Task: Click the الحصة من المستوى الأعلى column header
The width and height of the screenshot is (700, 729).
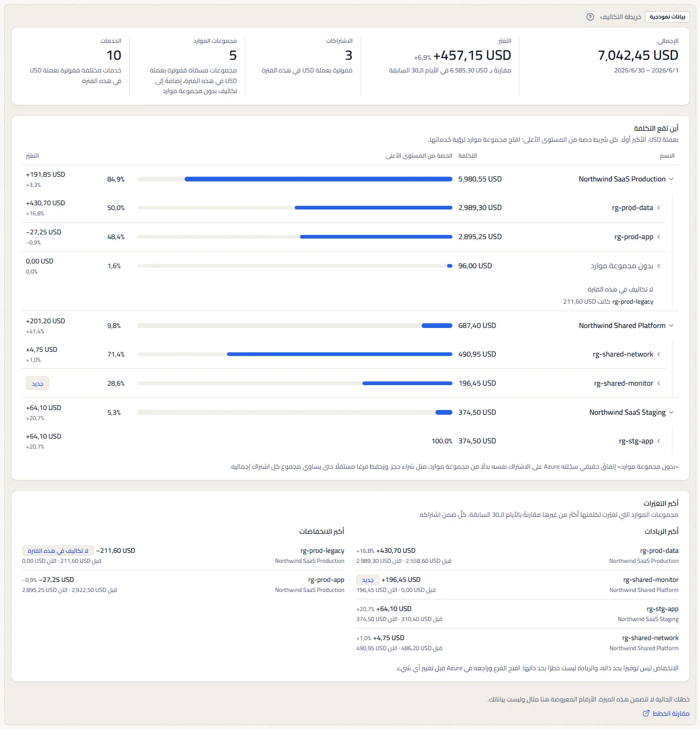Action: [419, 156]
